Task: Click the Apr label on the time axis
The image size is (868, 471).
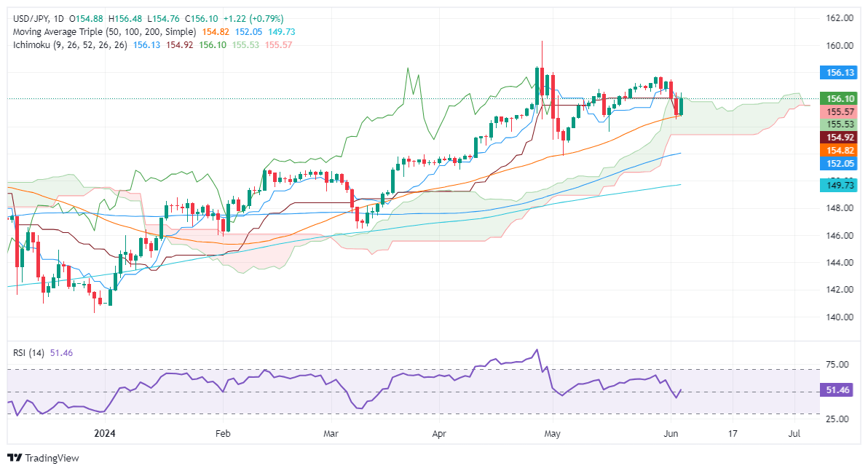Action: pos(439,434)
